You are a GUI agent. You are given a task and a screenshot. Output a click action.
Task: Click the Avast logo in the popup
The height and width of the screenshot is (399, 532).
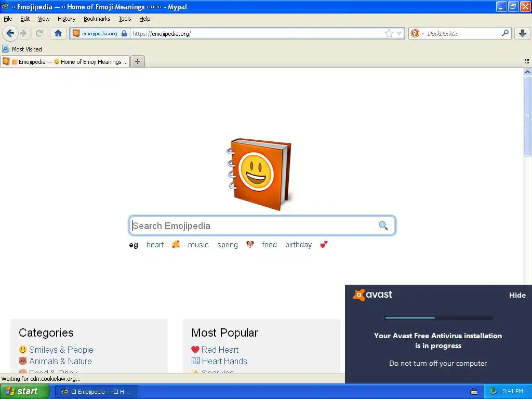click(372, 295)
